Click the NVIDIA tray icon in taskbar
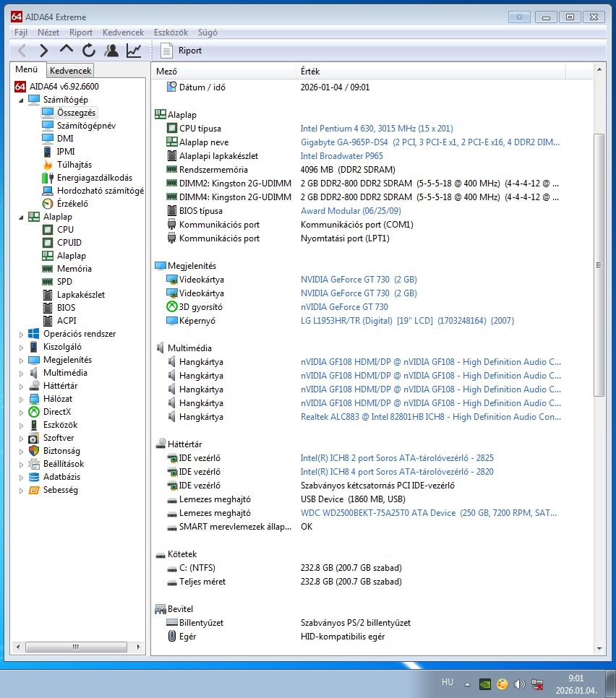Image resolution: width=616 pixels, height=698 pixels. pos(485,684)
